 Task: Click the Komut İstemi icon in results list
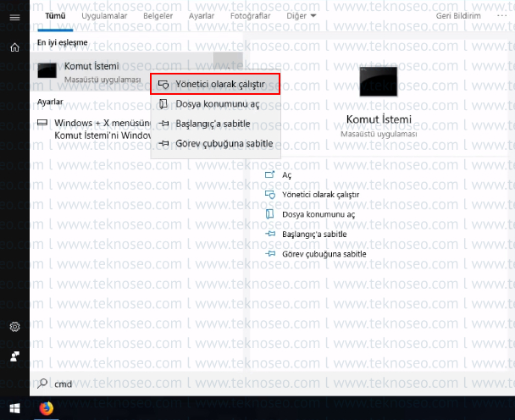tap(47, 70)
